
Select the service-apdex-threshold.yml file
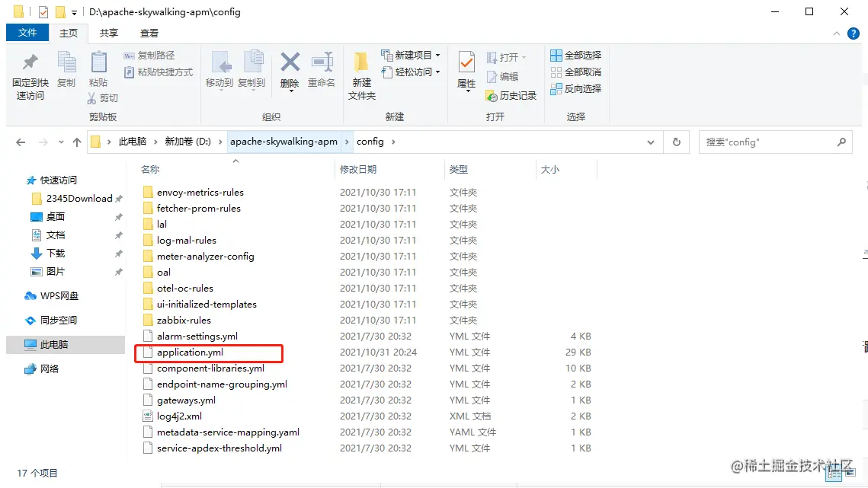[219, 448]
